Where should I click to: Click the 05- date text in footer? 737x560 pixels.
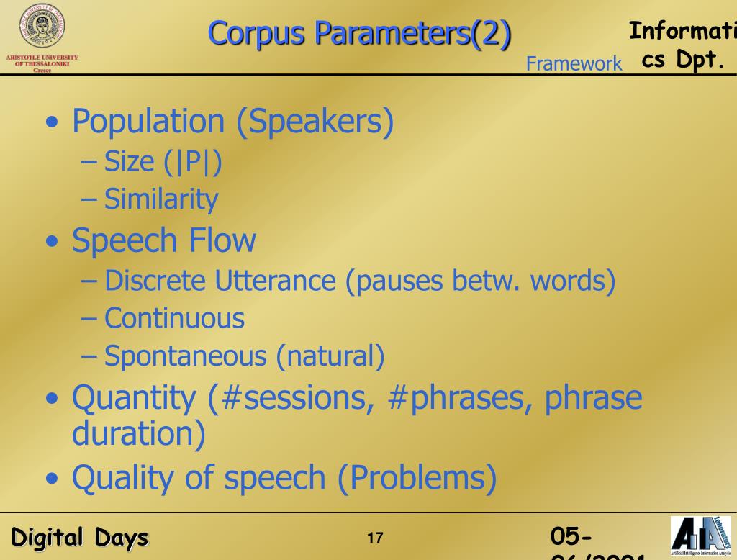pos(571,536)
